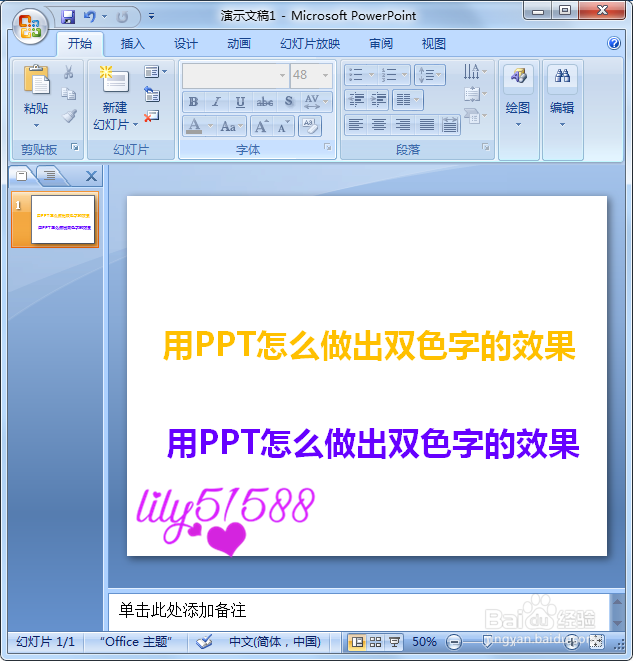Decrease font size with small A

tap(283, 126)
